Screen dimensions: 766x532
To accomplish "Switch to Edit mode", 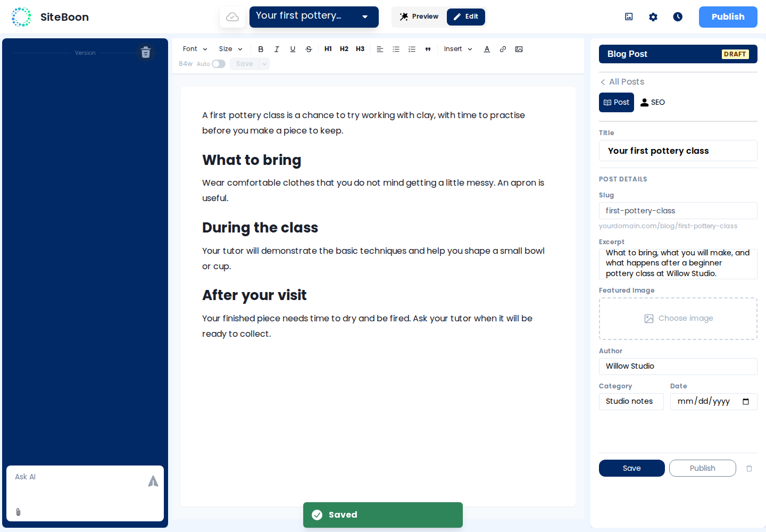I will pos(466,16).
